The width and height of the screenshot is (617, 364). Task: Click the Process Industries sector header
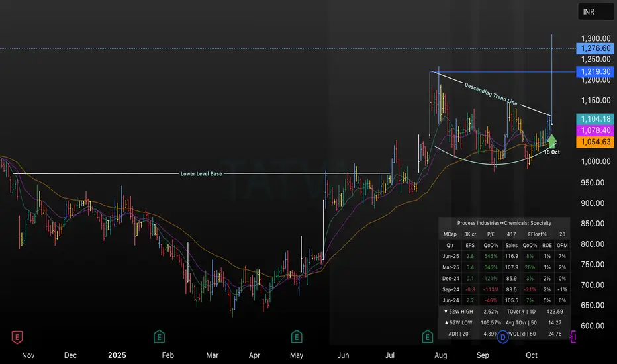505,223
